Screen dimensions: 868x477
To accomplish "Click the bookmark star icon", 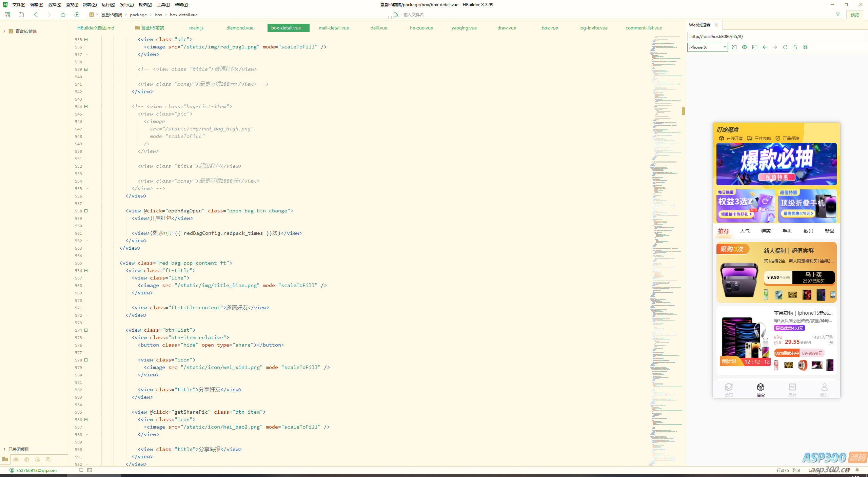I will 63,15.
